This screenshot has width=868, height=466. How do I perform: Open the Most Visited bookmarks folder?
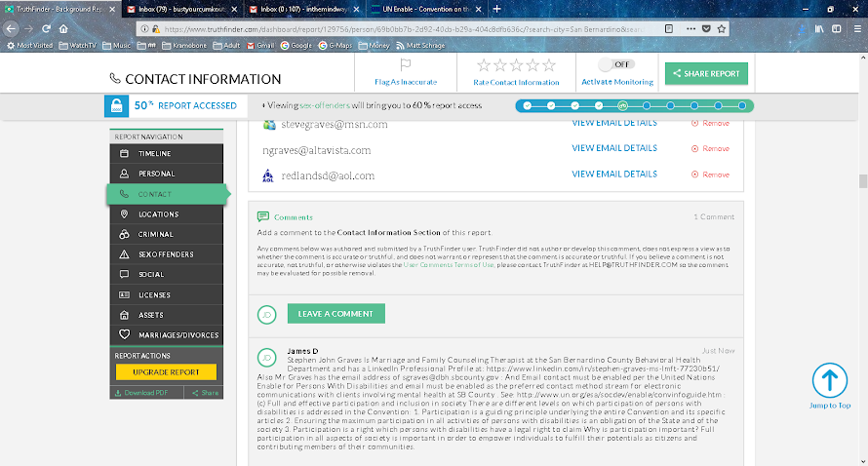(29, 46)
